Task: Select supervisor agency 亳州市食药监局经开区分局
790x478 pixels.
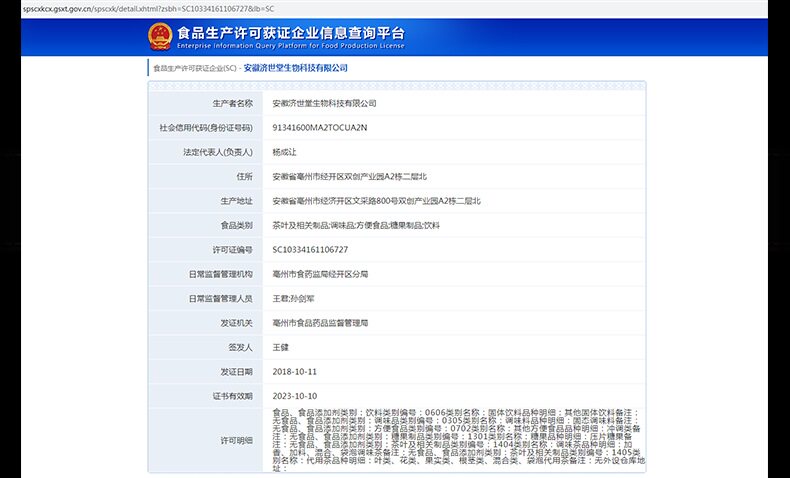Action: pos(320,275)
